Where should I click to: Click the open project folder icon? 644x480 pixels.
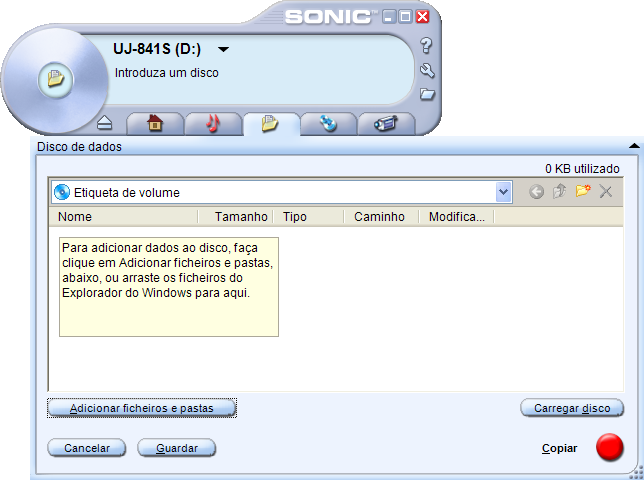coord(427,94)
